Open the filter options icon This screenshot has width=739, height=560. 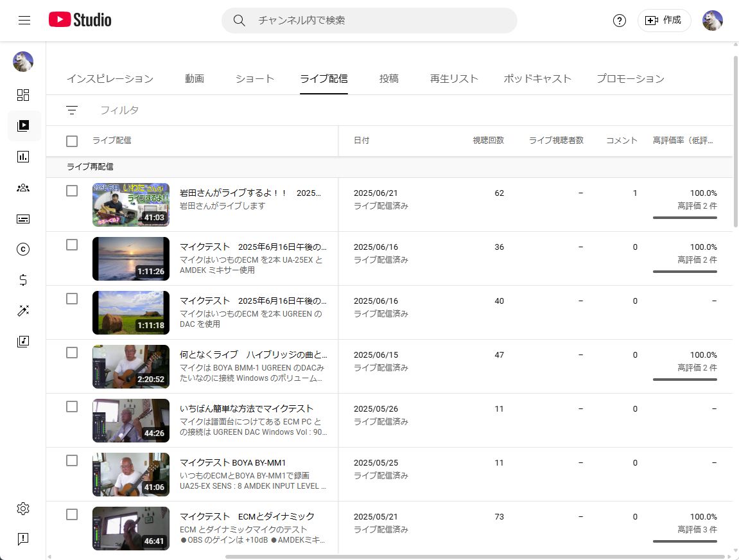click(72, 110)
